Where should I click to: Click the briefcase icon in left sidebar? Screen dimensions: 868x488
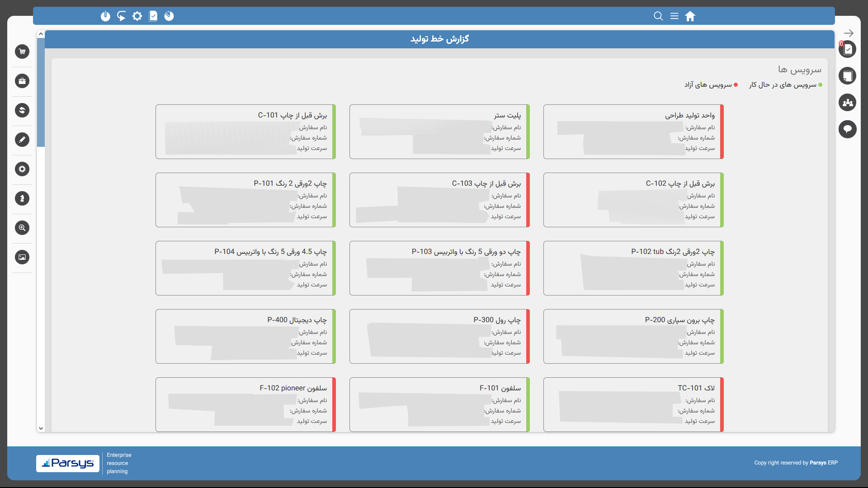coord(22,81)
